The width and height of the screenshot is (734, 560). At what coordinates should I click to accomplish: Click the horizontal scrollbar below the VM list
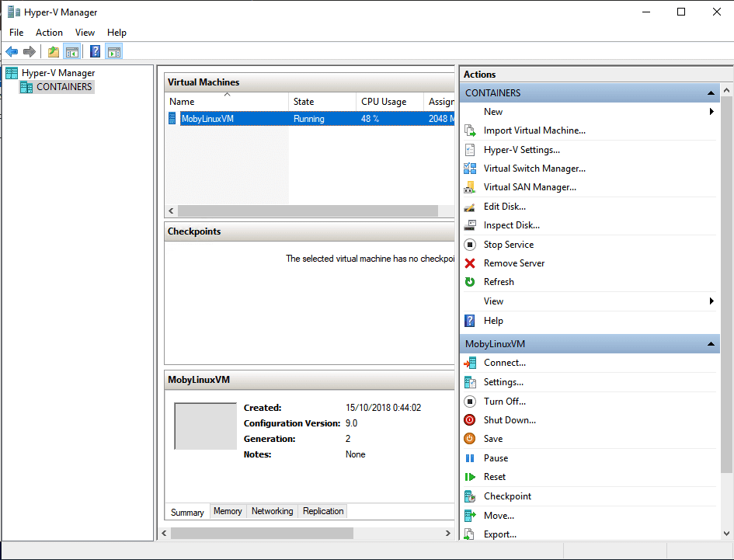(x=308, y=210)
